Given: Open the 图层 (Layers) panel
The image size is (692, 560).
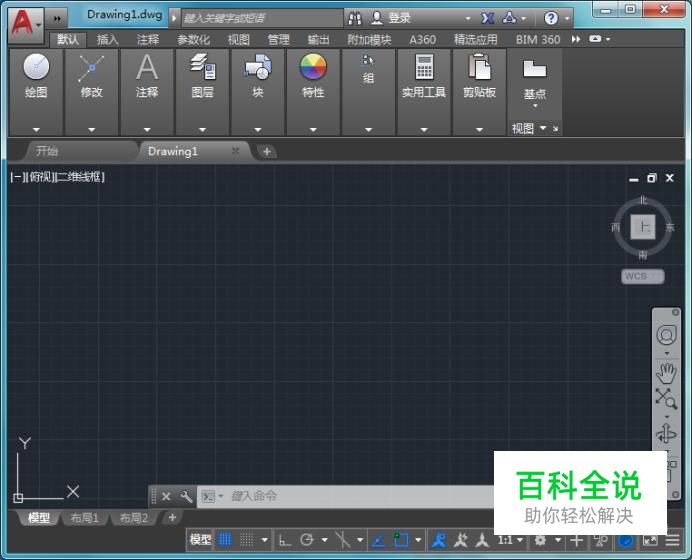Looking at the screenshot, I should [x=202, y=75].
